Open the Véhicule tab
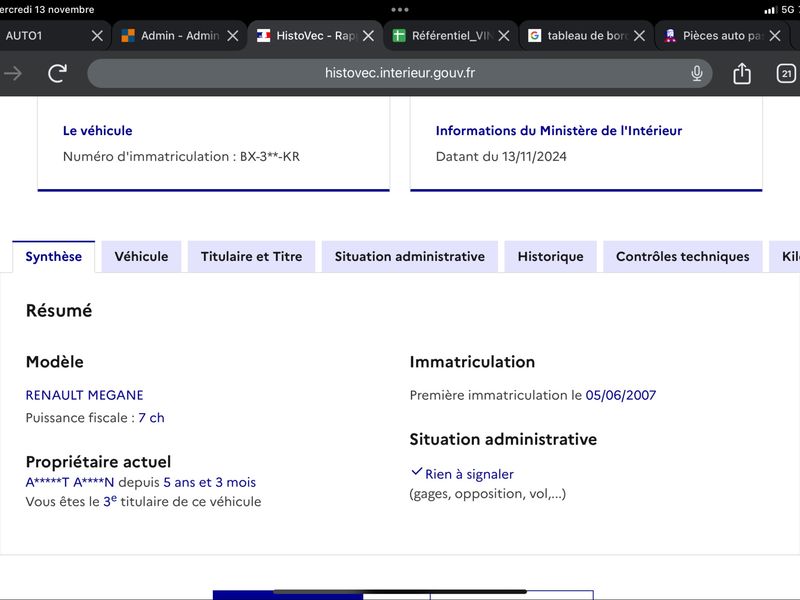Screen dimensions: 800x600 point(141,257)
